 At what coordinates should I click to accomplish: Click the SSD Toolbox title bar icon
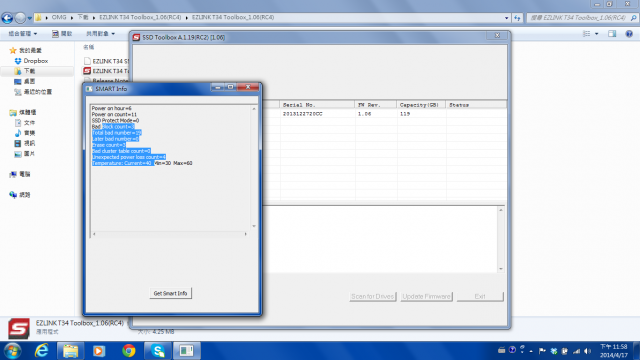(136, 37)
